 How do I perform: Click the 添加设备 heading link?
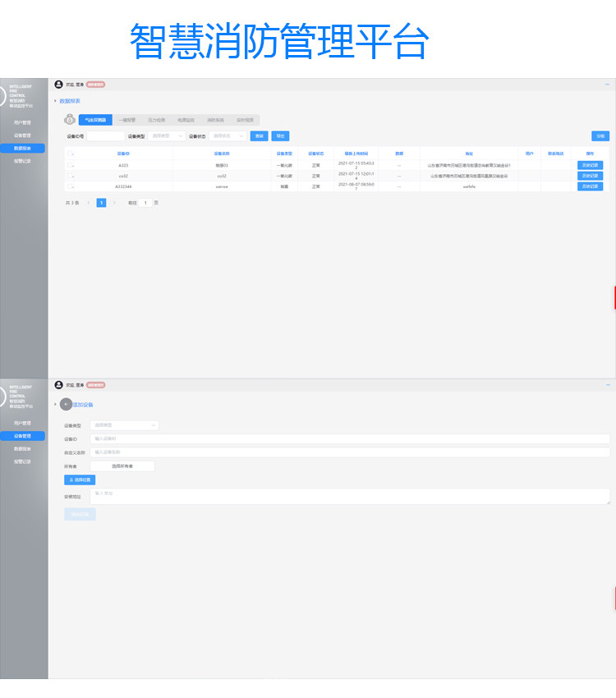(x=83, y=405)
